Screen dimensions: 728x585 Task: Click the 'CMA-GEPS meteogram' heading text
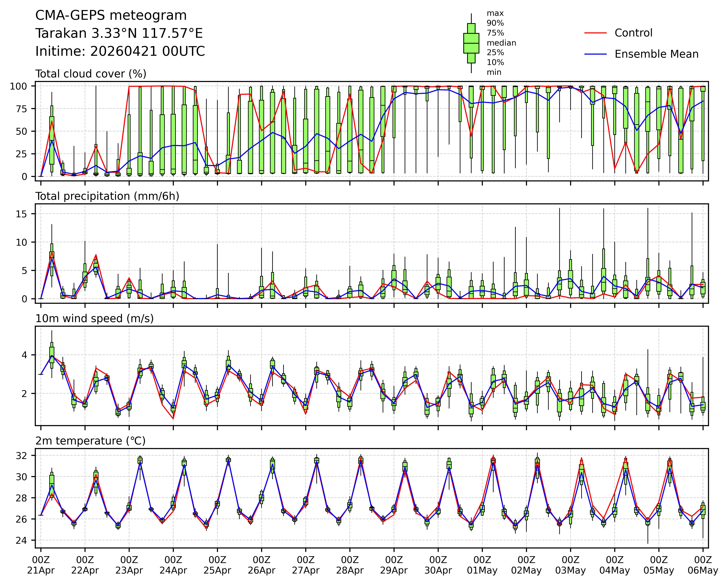pos(111,15)
